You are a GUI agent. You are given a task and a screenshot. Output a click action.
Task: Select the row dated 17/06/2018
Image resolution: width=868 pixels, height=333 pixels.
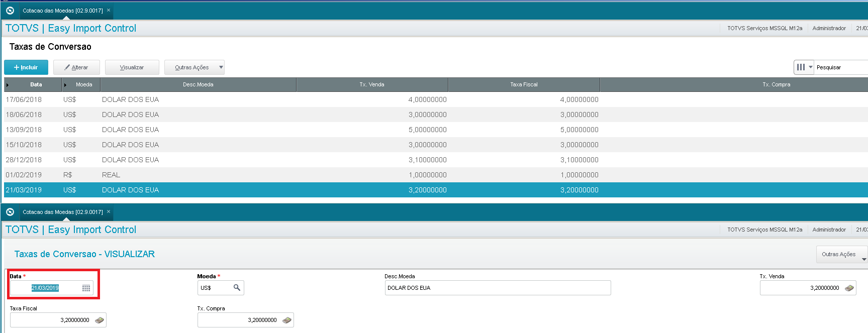(436, 99)
